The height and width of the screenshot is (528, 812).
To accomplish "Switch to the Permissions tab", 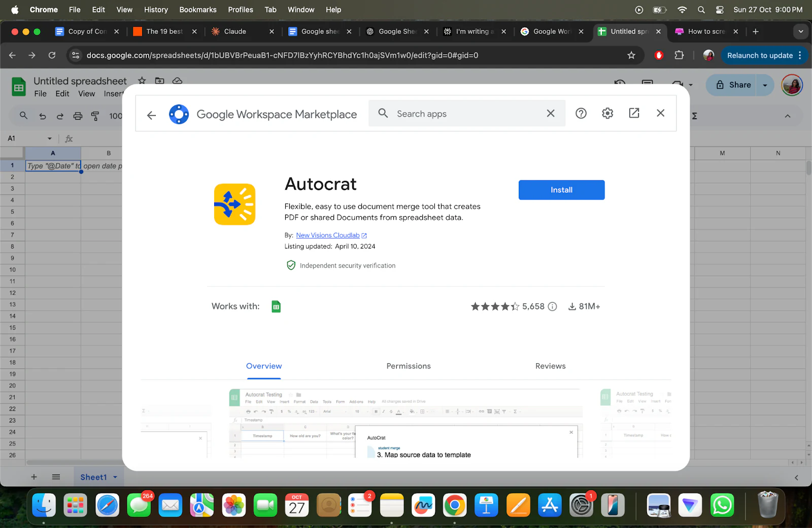I will [x=409, y=366].
